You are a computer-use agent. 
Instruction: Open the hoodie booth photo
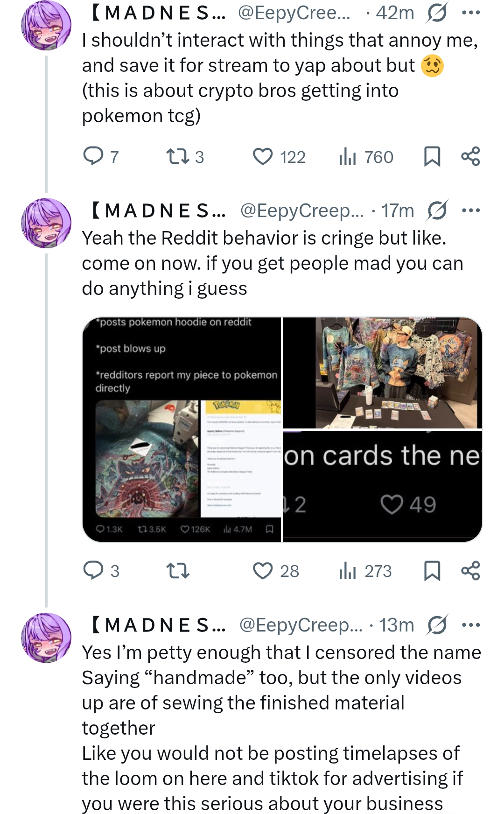click(383, 372)
